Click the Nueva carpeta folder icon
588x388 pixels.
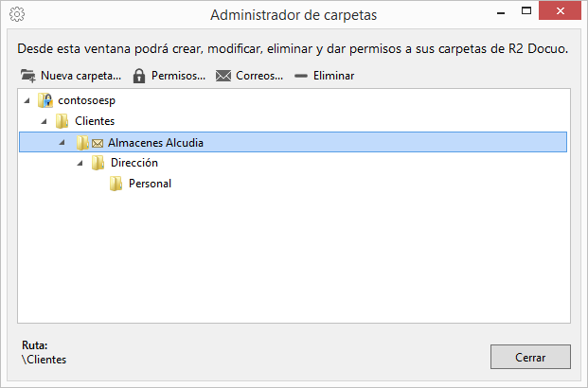pos(28,76)
